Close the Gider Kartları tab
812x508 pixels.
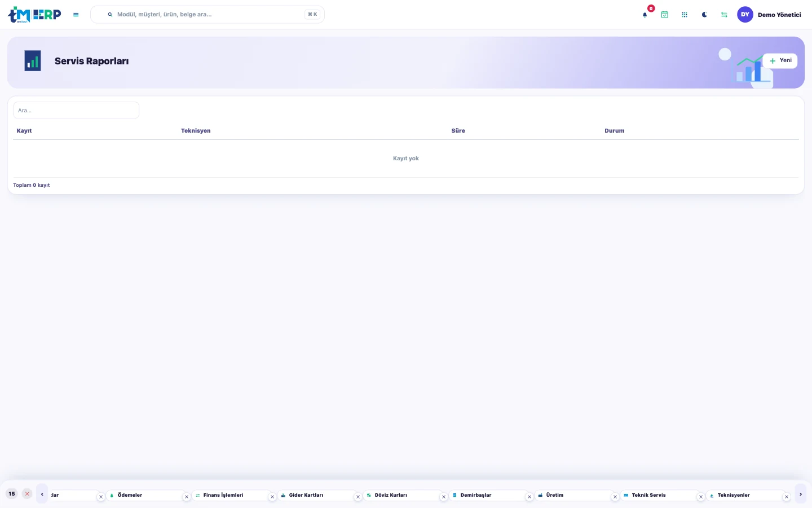(x=358, y=497)
